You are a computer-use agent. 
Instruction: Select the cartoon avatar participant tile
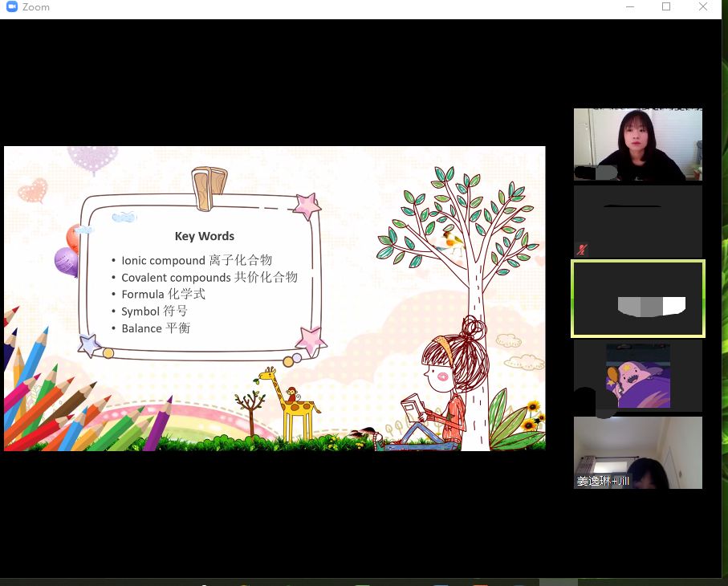[638, 376]
